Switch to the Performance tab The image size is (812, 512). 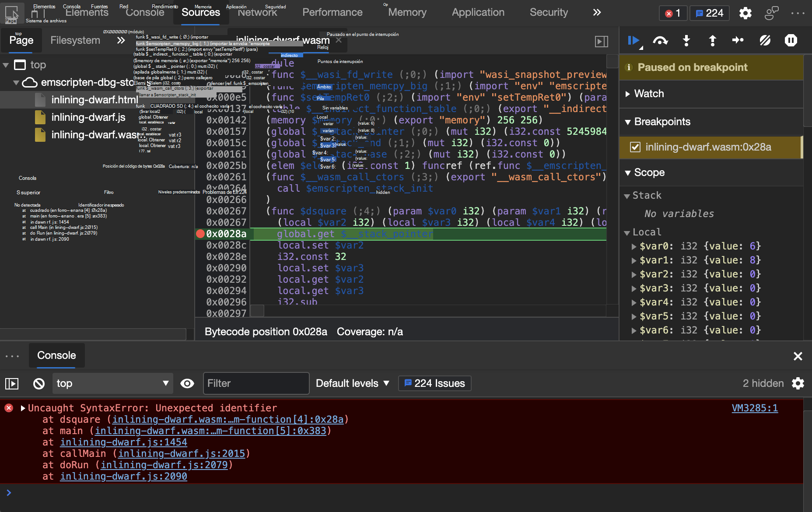(332, 12)
